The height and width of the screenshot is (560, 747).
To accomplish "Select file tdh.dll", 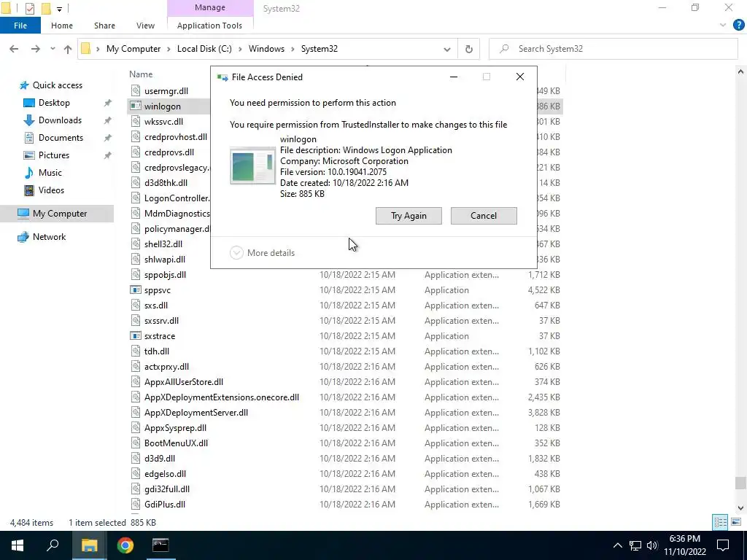I will (x=157, y=351).
